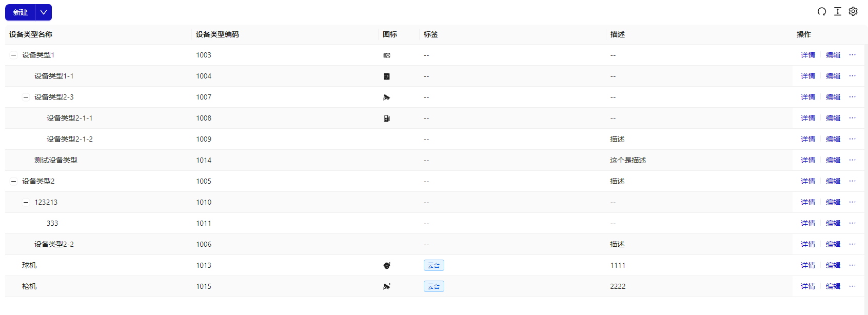The height and width of the screenshot is (315, 868).
Task: Collapse the 设备类型1 tree row
Action: point(14,55)
